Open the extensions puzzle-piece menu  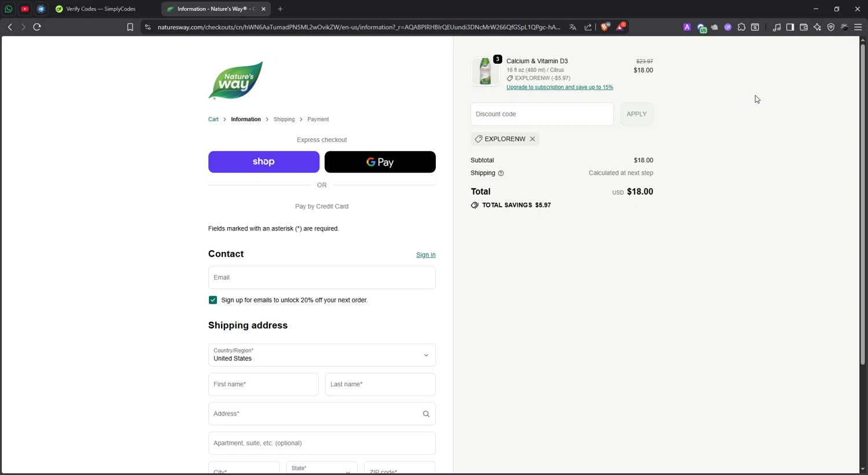(741, 27)
